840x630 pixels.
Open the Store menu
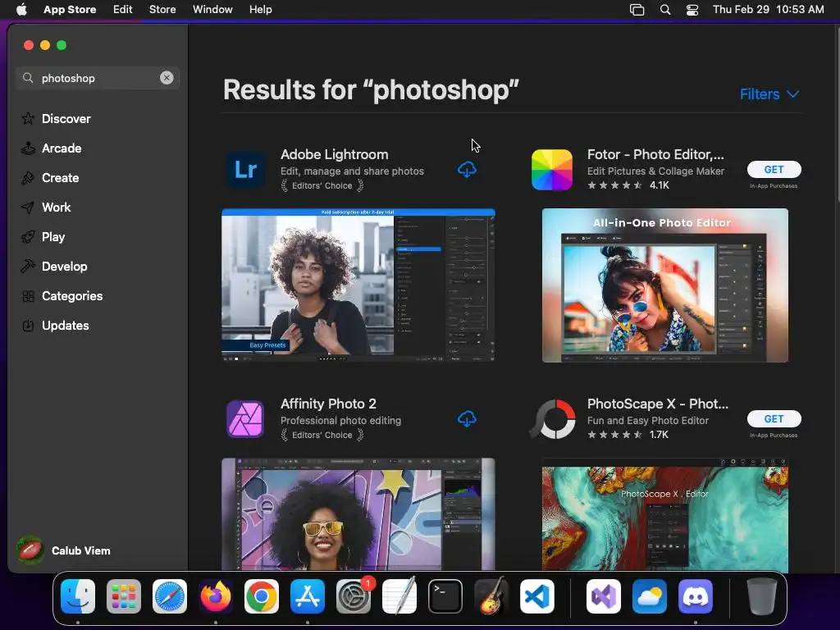pos(162,9)
